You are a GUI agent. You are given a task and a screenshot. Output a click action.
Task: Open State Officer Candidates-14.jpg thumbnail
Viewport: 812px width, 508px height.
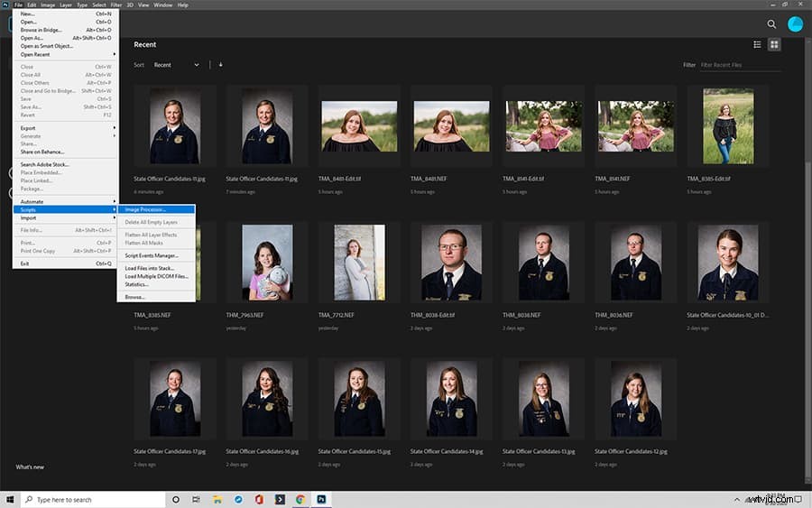tap(451, 399)
